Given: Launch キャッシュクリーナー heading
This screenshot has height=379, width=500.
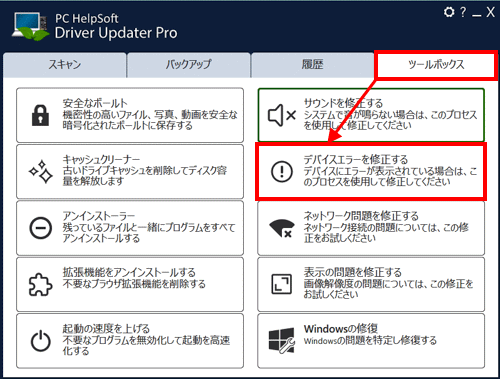Looking at the screenshot, I should (101, 160).
